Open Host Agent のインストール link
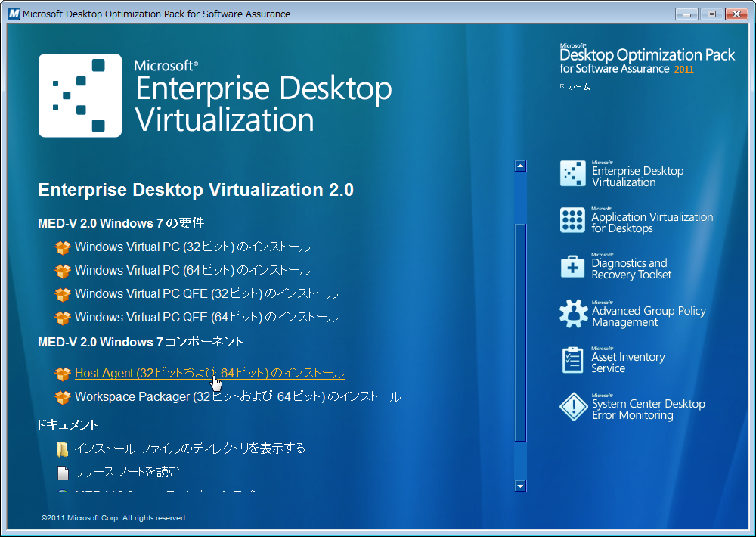This screenshot has width=756, height=537. pyautogui.click(x=209, y=374)
